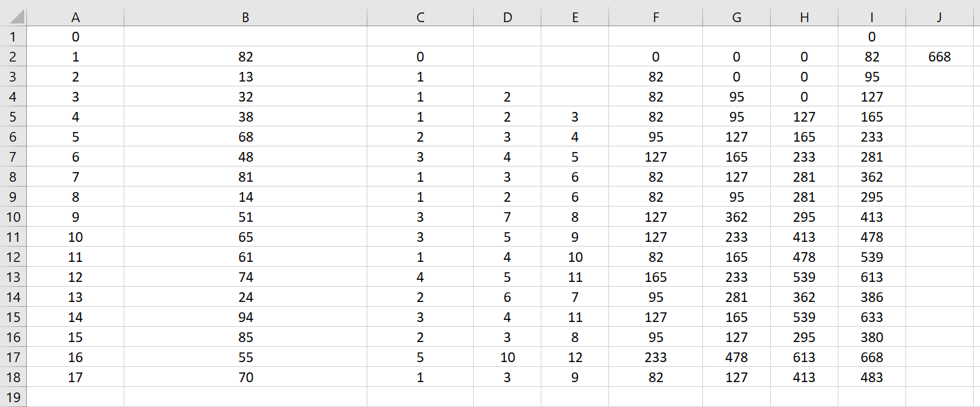Click the column F header
Viewport: 980px width, 407px height.
pyautogui.click(x=655, y=17)
